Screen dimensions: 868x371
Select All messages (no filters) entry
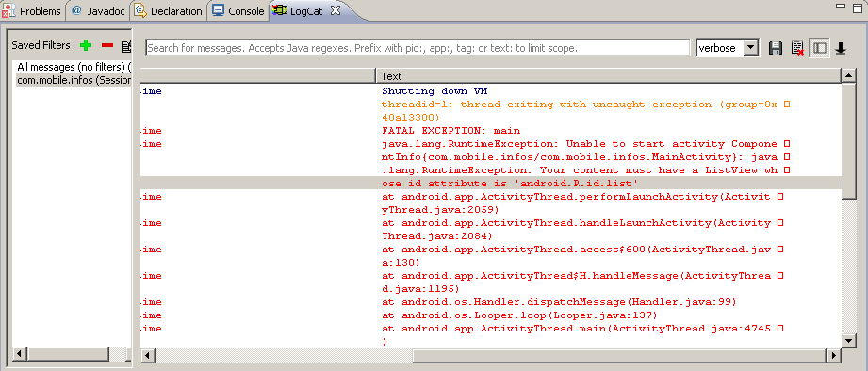tap(74, 67)
